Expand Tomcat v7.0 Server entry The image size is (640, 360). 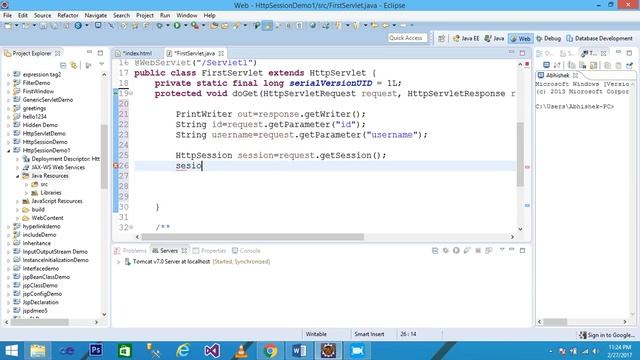[x=118, y=262]
